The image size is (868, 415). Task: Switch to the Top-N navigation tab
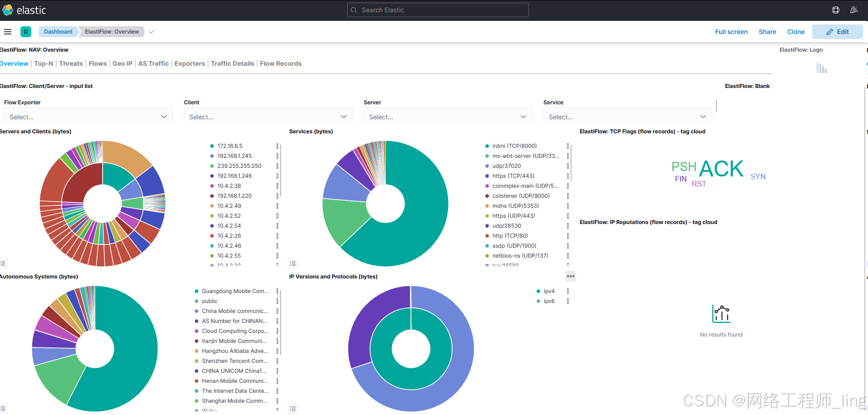pyautogui.click(x=44, y=63)
